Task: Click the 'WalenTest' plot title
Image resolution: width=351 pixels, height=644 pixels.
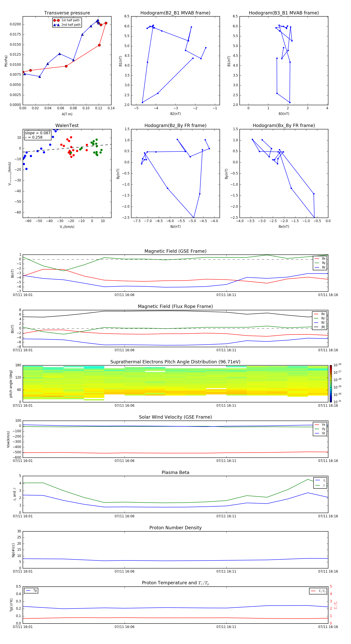Action: coord(67,125)
